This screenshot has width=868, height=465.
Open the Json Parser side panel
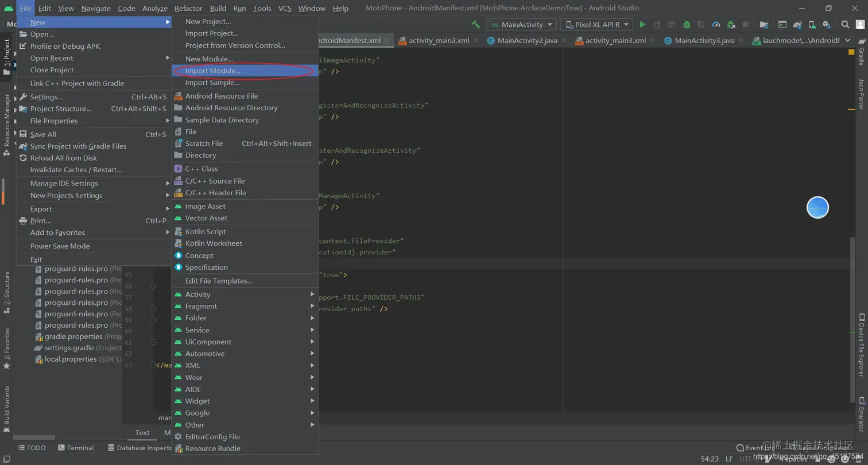pos(861,95)
